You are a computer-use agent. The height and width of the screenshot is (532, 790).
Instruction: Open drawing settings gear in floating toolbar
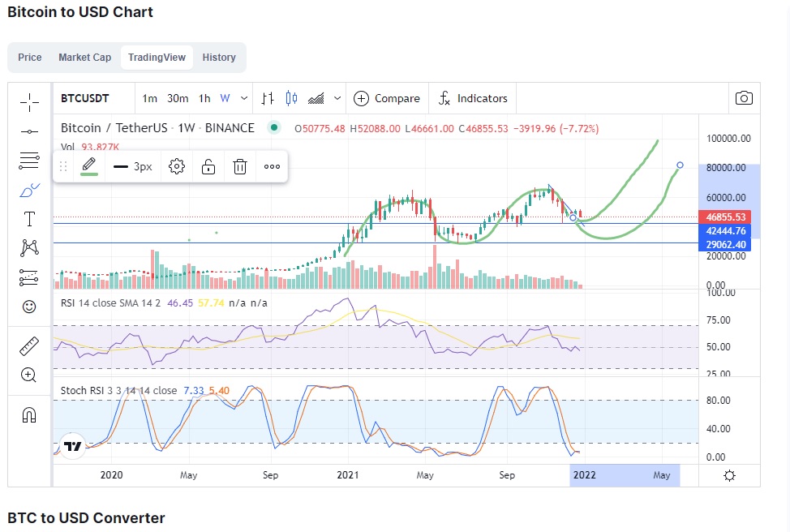pyautogui.click(x=176, y=166)
